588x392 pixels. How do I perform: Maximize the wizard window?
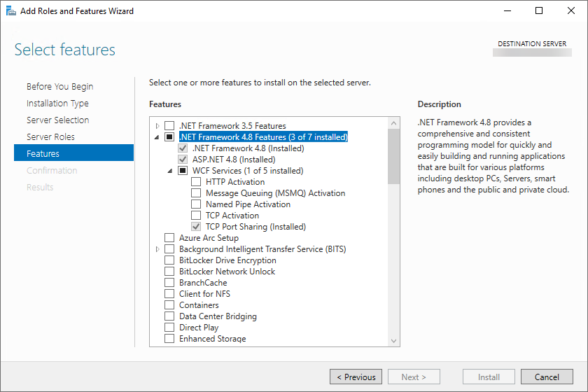(x=539, y=10)
